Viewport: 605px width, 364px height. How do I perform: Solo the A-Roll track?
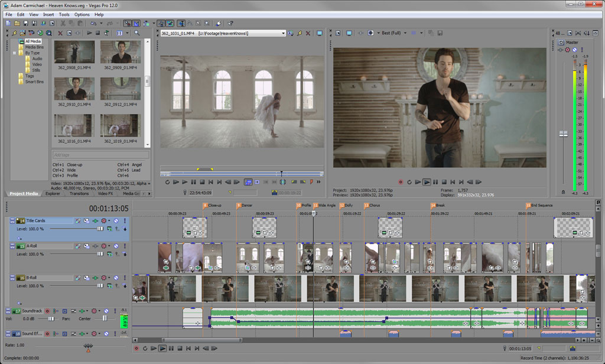(125, 245)
